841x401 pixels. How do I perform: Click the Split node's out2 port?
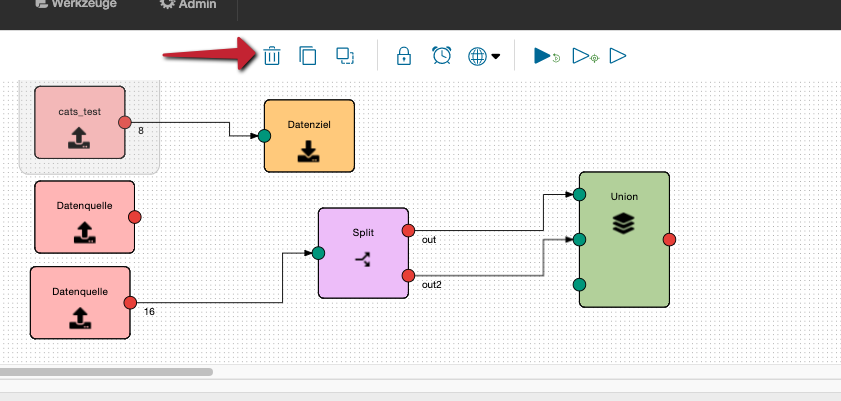pos(408,276)
